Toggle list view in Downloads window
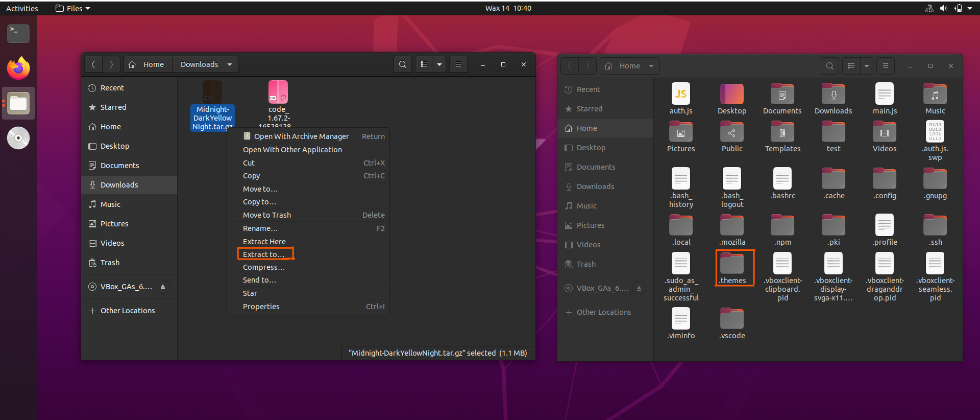 tap(424, 64)
